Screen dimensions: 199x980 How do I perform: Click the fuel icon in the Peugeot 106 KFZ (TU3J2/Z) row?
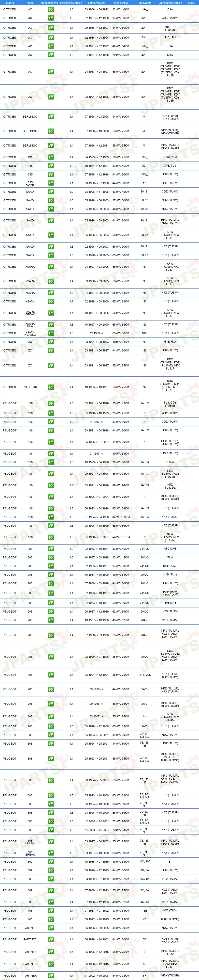[x=51, y=486]
